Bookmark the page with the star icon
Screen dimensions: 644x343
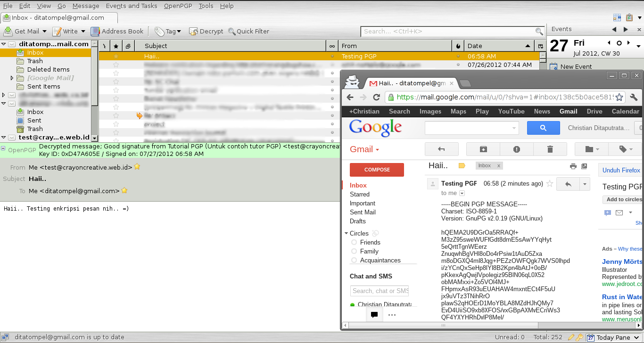pos(619,98)
